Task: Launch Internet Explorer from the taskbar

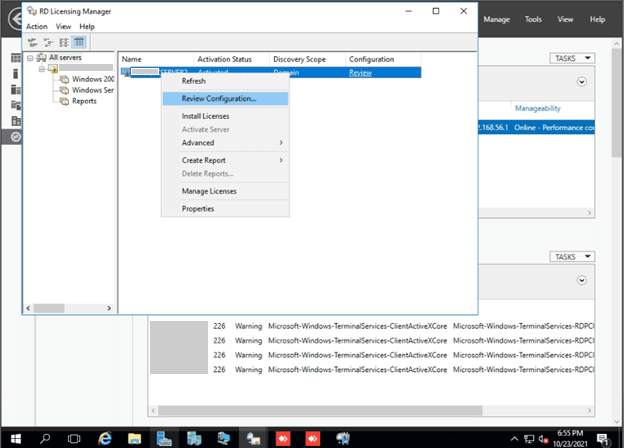Action: click(105, 438)
